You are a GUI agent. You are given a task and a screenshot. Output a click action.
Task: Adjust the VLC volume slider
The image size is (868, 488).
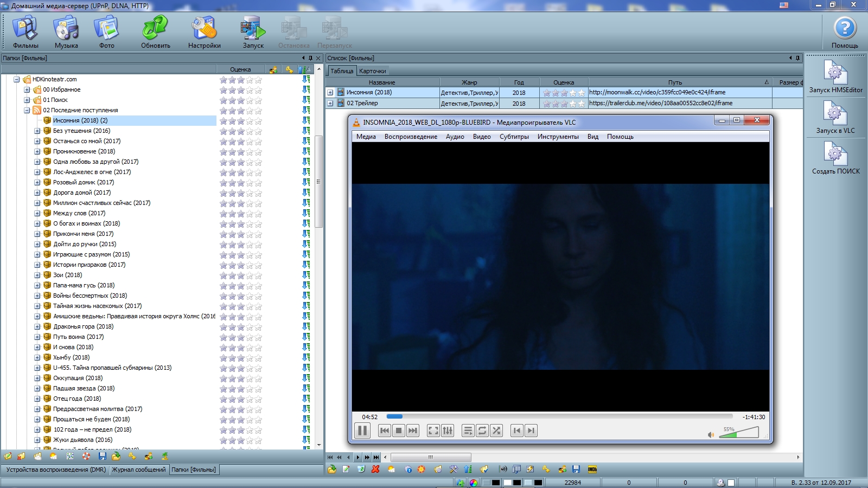click(738, 433)
